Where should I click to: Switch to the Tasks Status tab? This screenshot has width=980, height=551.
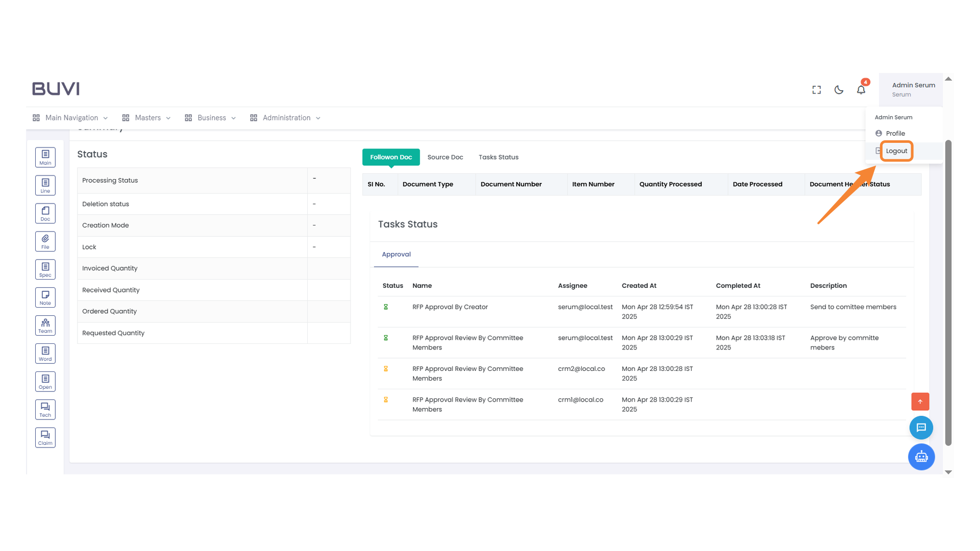tap(498, 157)
